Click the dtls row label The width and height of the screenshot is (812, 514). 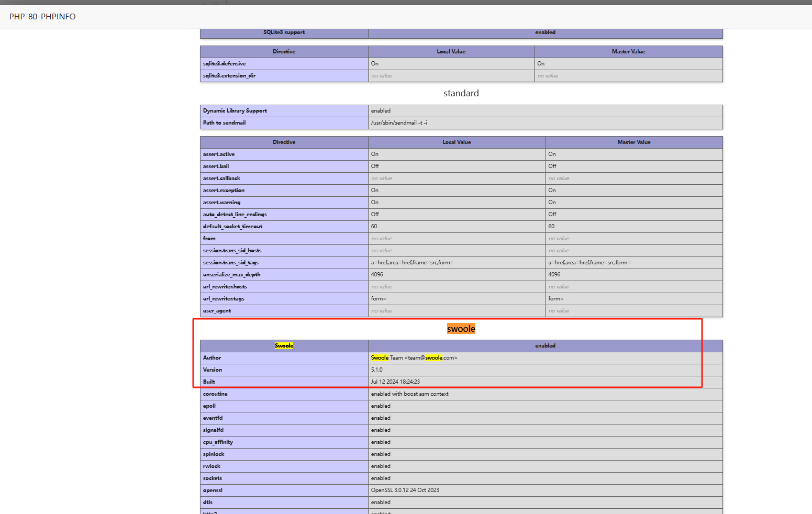point(208,502)
